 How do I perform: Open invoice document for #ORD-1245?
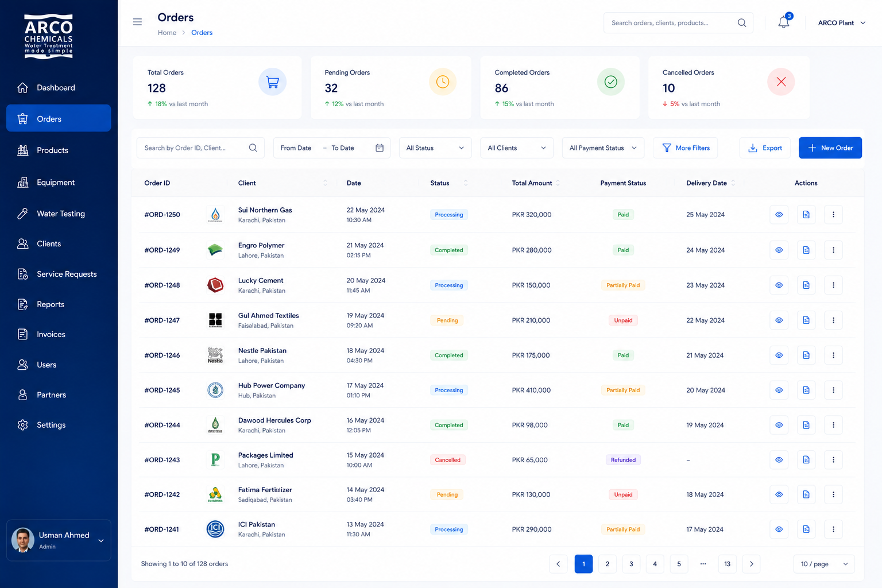pyautogui.click(x=806, y=390)
